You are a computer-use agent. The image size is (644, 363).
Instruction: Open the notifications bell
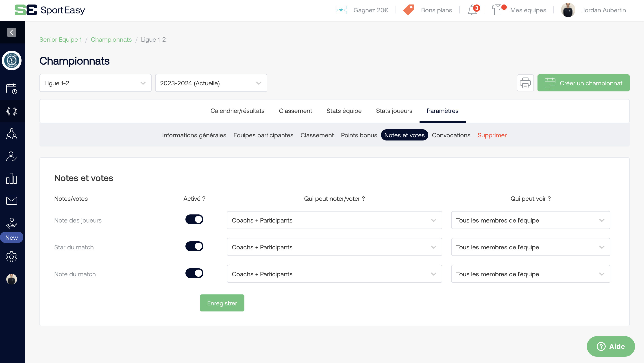(472, 10)
